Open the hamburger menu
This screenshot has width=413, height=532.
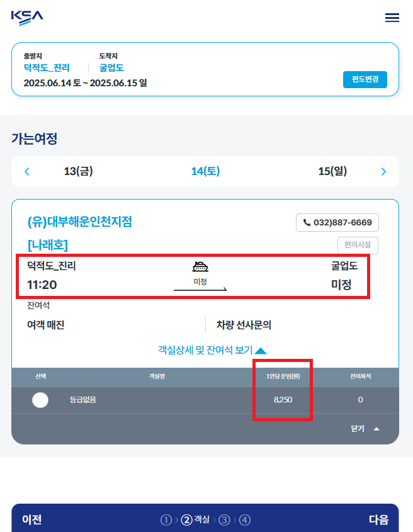click(x=392, y=18)
